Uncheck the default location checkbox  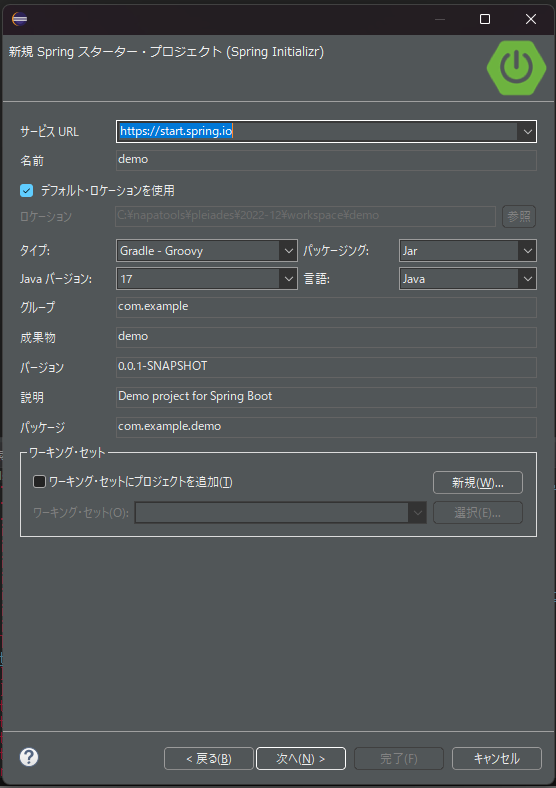click(27, 190)
